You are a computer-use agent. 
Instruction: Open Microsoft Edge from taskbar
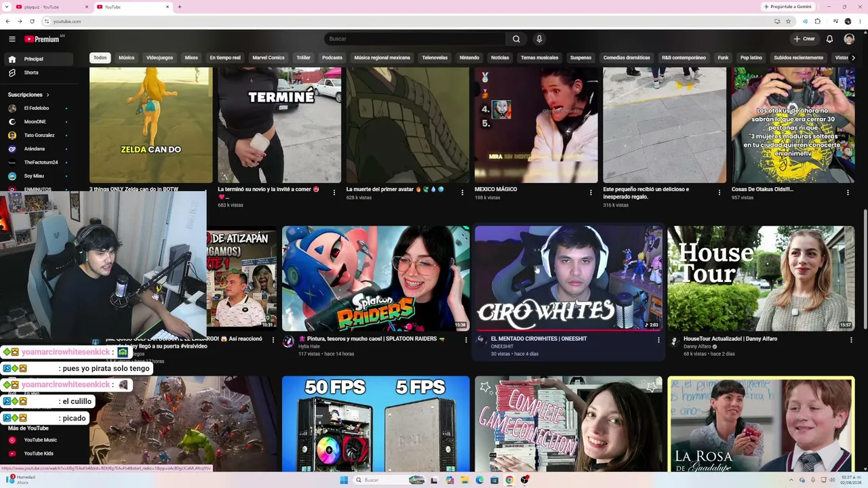(x=479, y=480)
